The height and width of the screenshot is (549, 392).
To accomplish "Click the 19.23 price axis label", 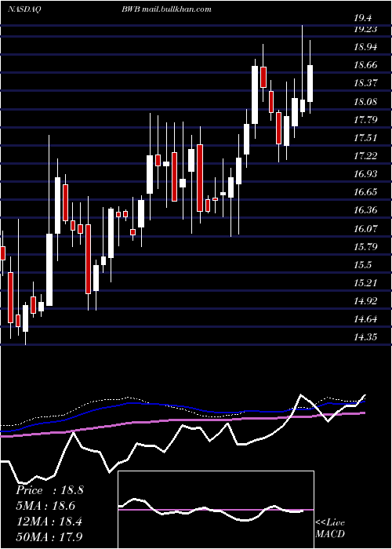I will [x=365, y=30].
